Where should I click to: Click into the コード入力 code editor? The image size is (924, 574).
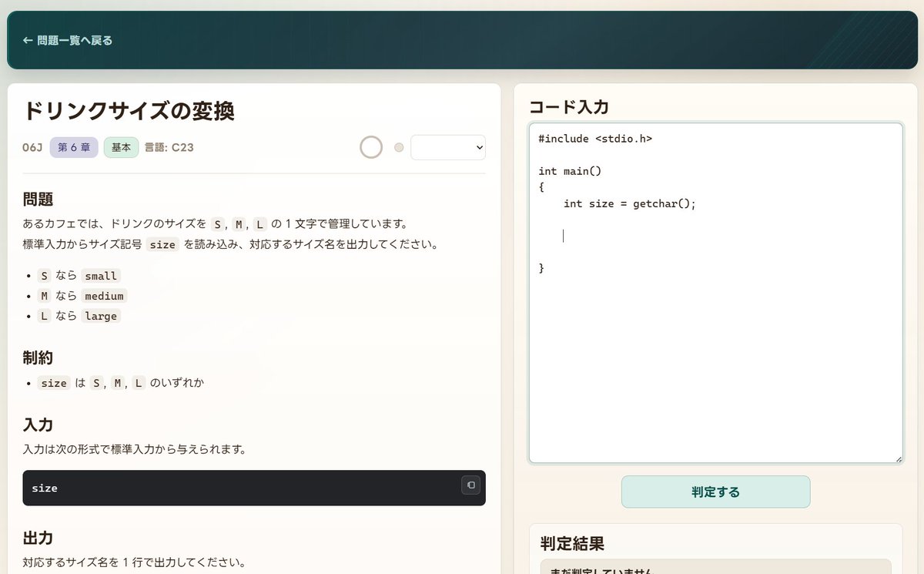pos(715,293)
